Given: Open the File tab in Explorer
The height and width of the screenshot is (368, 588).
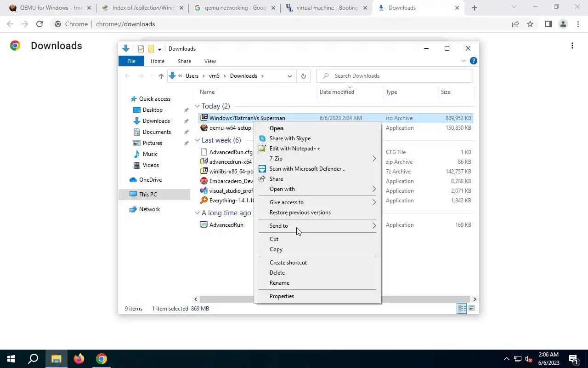Looking at the screenshot, I should [x=131, y=61].
